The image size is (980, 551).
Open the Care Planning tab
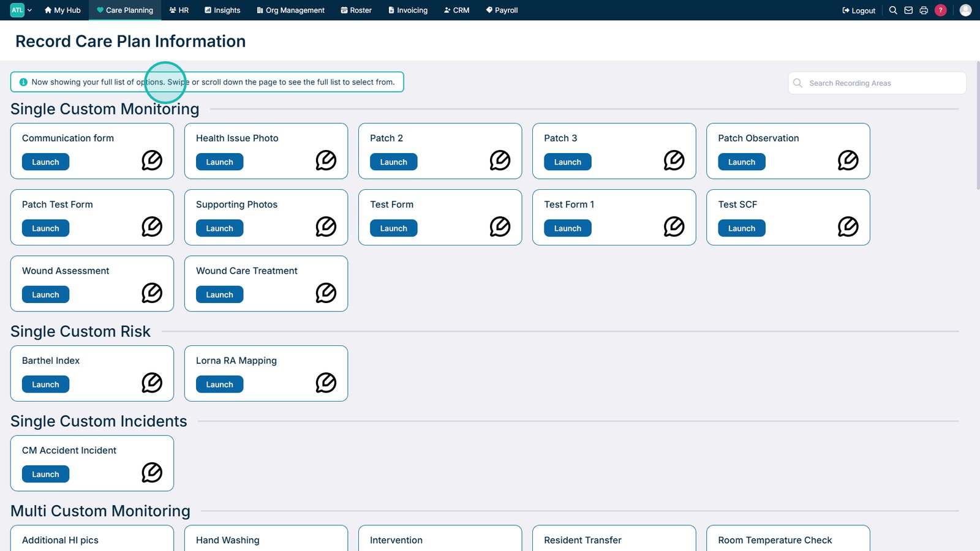[x=125, y=10]
